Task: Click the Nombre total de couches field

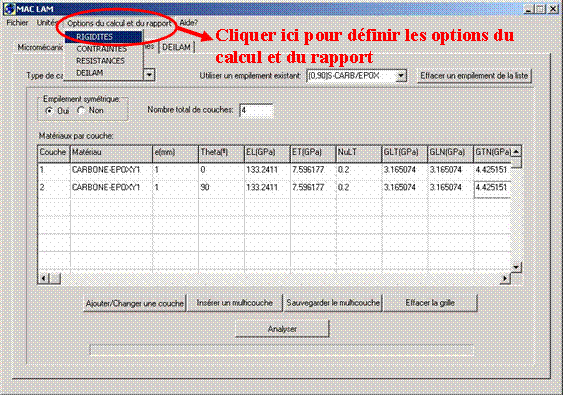Action: 256,110
